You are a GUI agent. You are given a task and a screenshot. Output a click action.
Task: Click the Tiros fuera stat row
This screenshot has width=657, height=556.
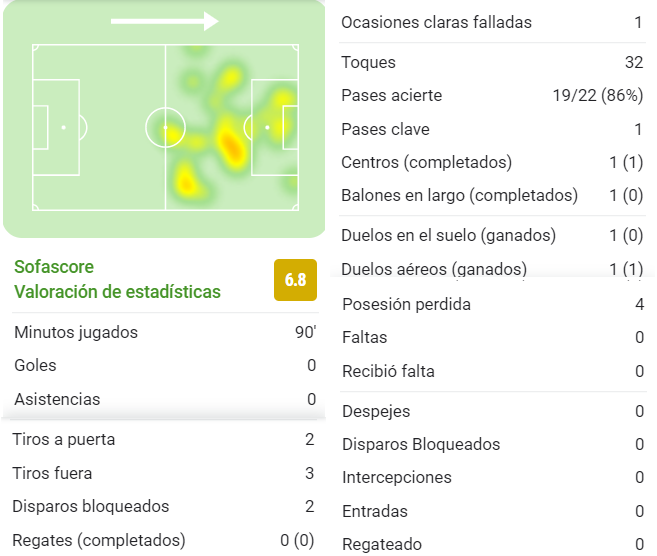163,473
